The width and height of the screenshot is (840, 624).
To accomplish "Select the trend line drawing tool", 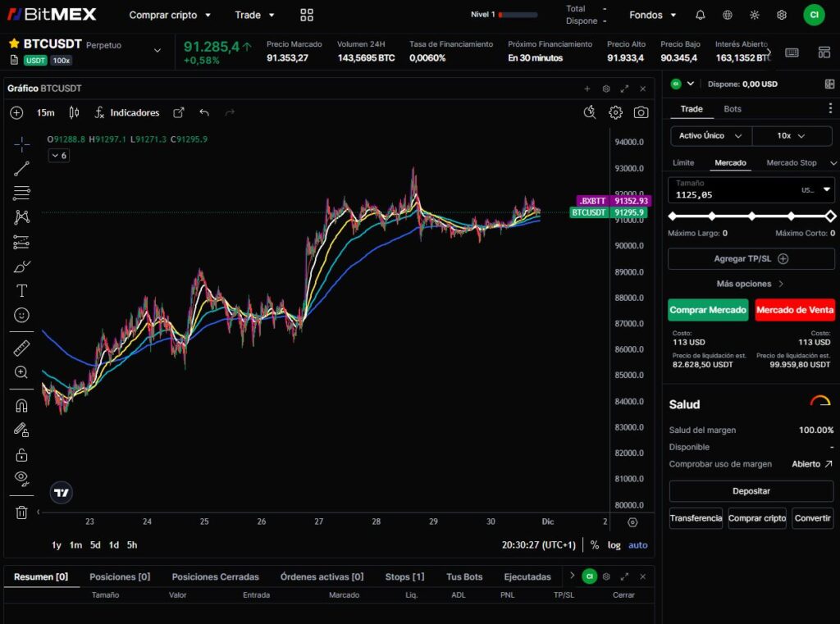I will click(22, 169).
